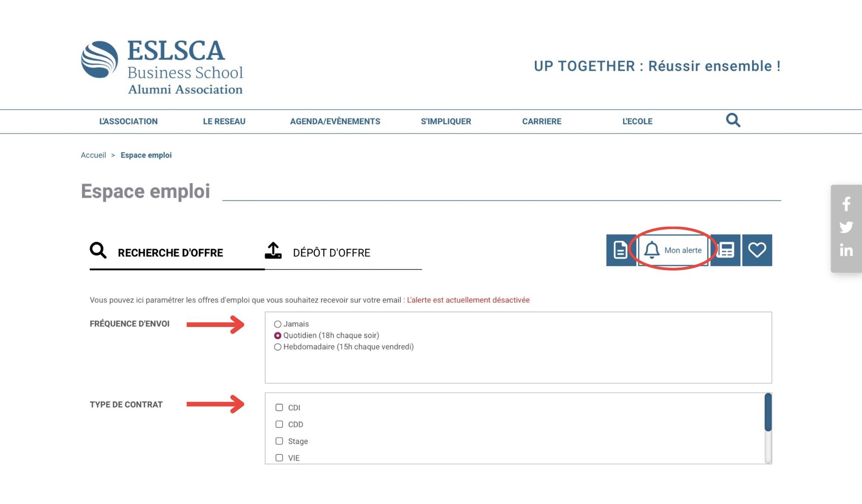Open the site search magnifier icon
Image resolution: width=862 pixels, height=504 pixels.
733,120
